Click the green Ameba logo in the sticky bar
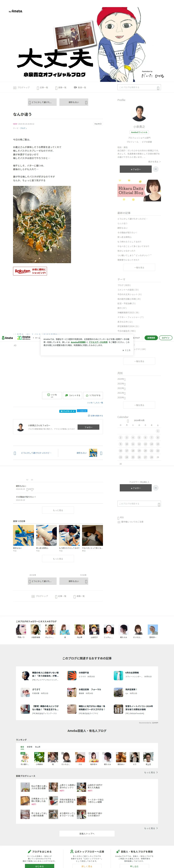 coord(7,338)
